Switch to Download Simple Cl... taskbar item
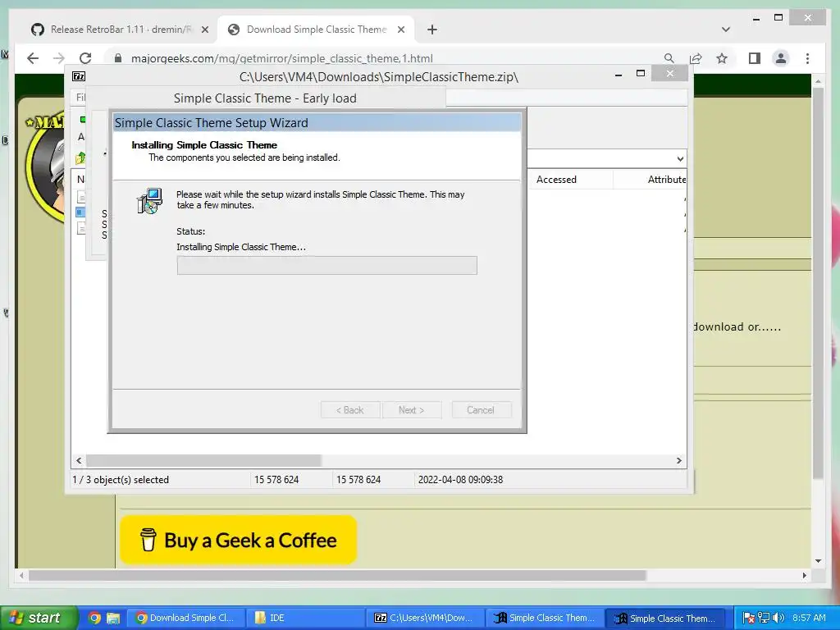Viewport: 840px width, 630px height. coord(185,619)
